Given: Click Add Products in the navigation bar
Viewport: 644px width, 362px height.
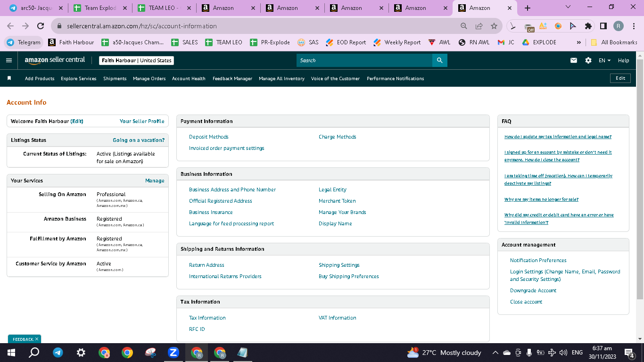Looking at the screenshot, I should 40,79.
